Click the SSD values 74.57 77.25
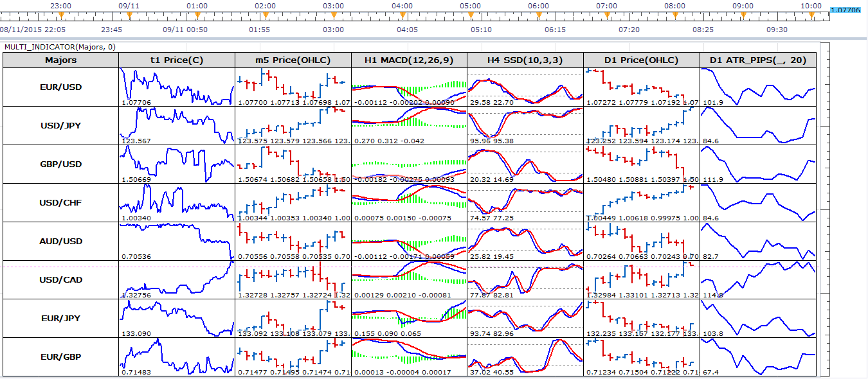Image resolution: width=868 pixels, height=379 pixels. 491,218
